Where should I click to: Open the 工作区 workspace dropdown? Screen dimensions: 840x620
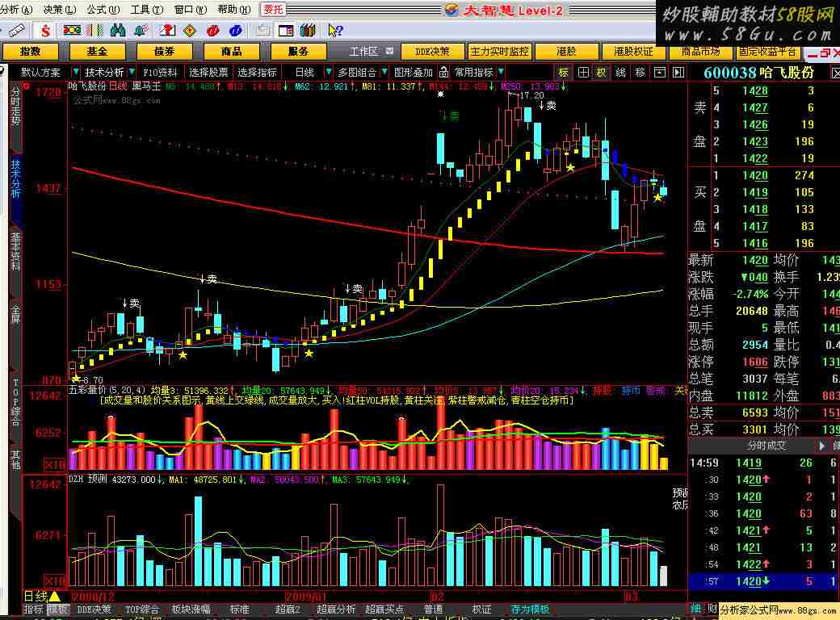(x=389, y=51)
